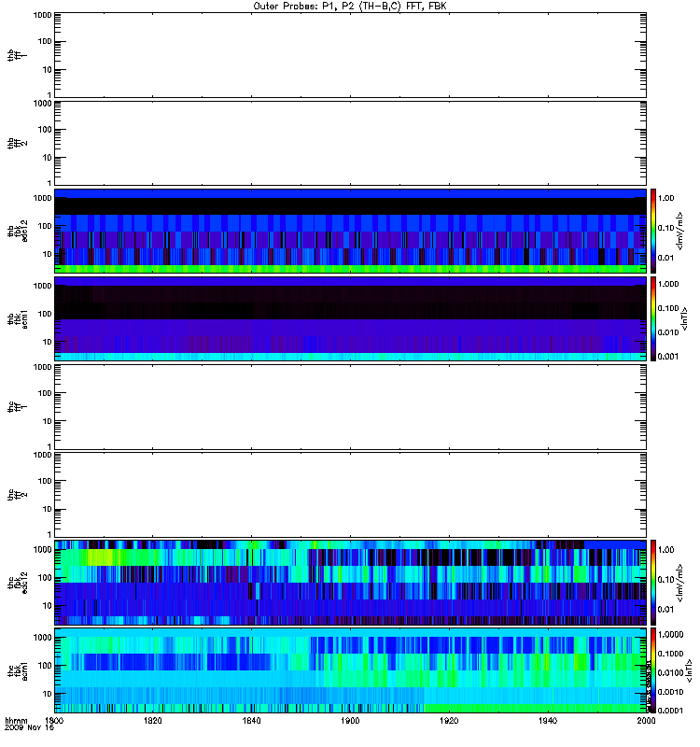This screenshot has width=700, height=747.
Task: Click the '100' y-tick of thc fbk edc12
Action: [x=44, y=578]
